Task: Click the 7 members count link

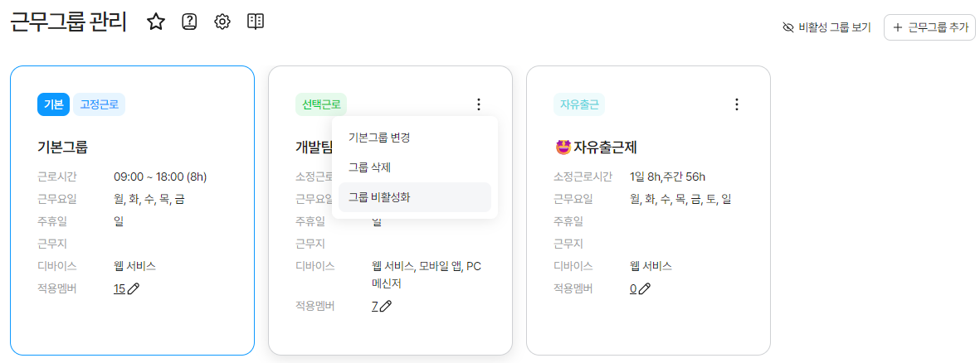Action: click(375, 306)
